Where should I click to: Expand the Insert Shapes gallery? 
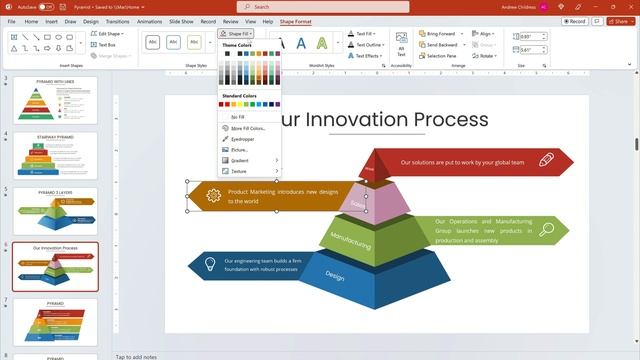pyautogui.click(x=80, y=43)
